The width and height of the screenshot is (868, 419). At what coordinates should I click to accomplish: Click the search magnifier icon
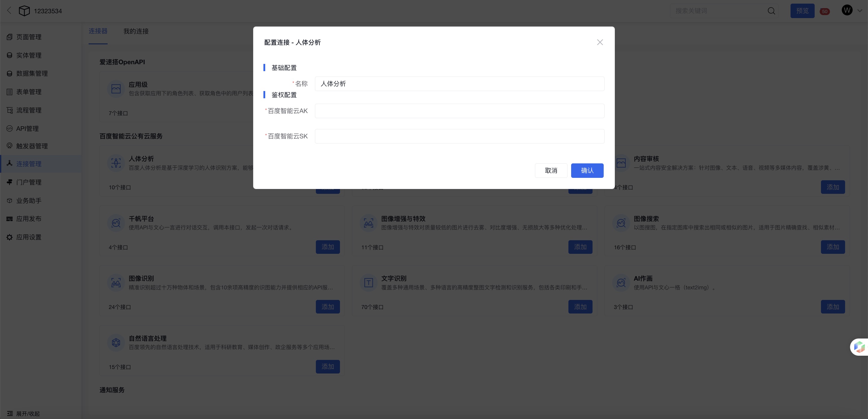coord(771,11)
